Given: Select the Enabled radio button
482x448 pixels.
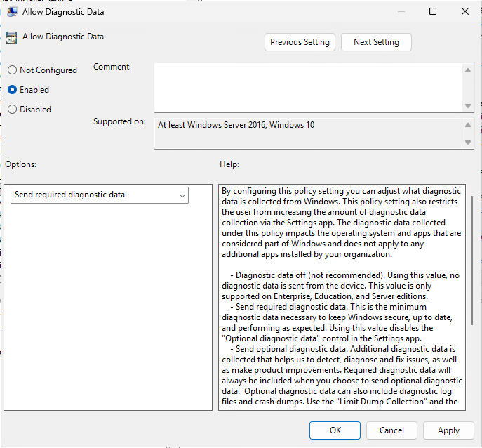Looking at the screenshot, I should [x=13, y=90].
